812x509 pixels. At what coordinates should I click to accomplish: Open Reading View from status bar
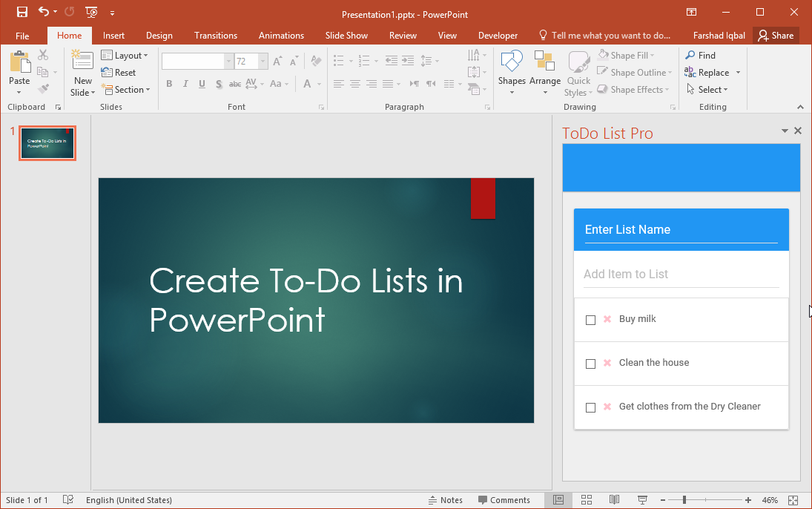pos(614,500)
